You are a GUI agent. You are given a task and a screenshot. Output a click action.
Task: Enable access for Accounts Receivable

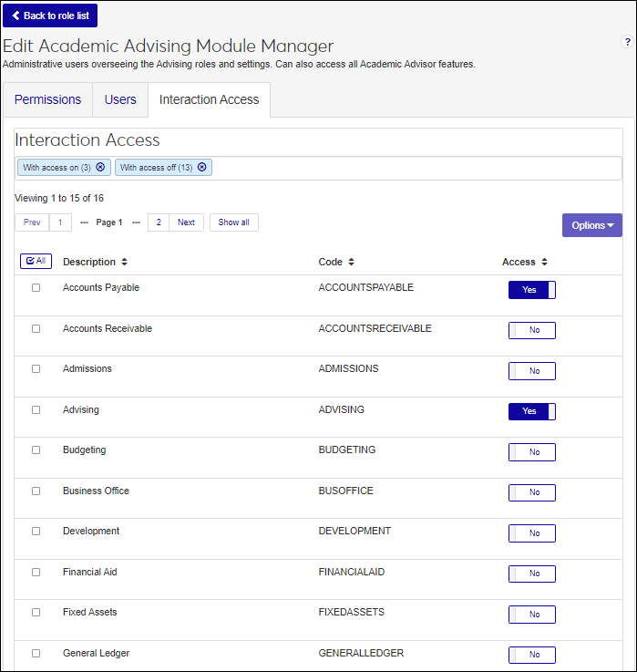click(x=531, y=330)
